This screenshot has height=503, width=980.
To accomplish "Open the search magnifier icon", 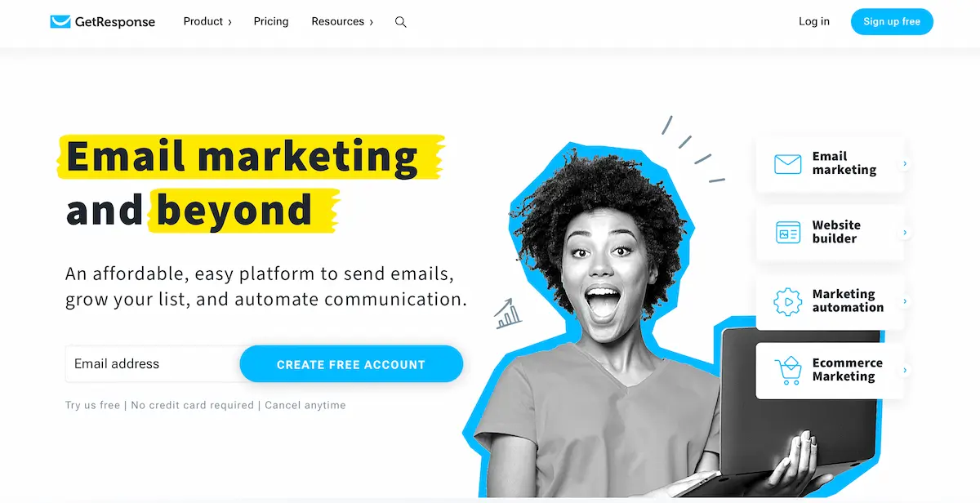I will (400, 22).
